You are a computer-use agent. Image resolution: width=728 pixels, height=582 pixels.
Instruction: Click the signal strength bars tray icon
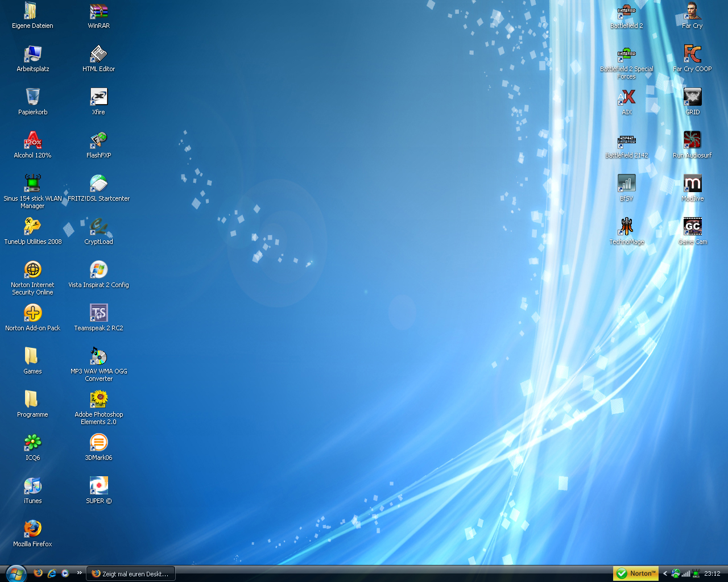686,573
